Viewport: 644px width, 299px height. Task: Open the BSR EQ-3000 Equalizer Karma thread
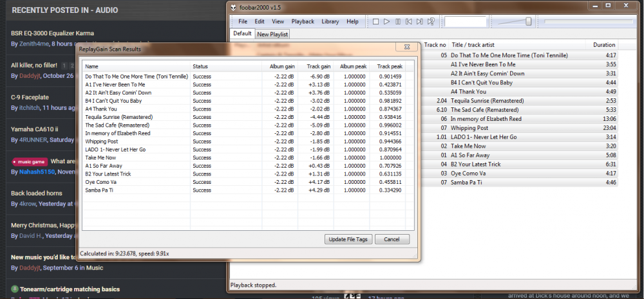coord(53,33)
